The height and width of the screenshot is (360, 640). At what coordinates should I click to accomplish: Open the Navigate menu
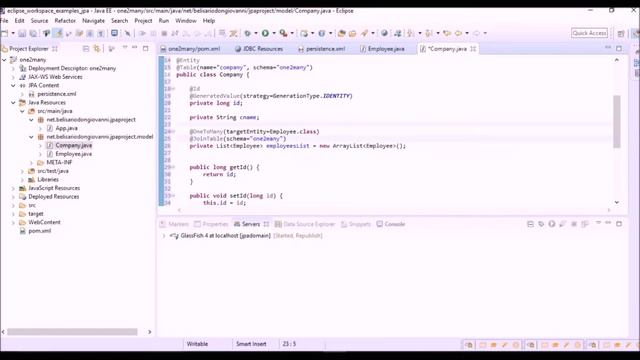(93, 20)
